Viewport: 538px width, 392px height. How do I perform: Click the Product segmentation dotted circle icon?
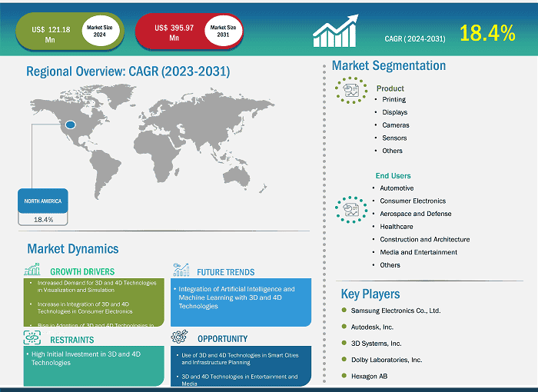point(351,90)
